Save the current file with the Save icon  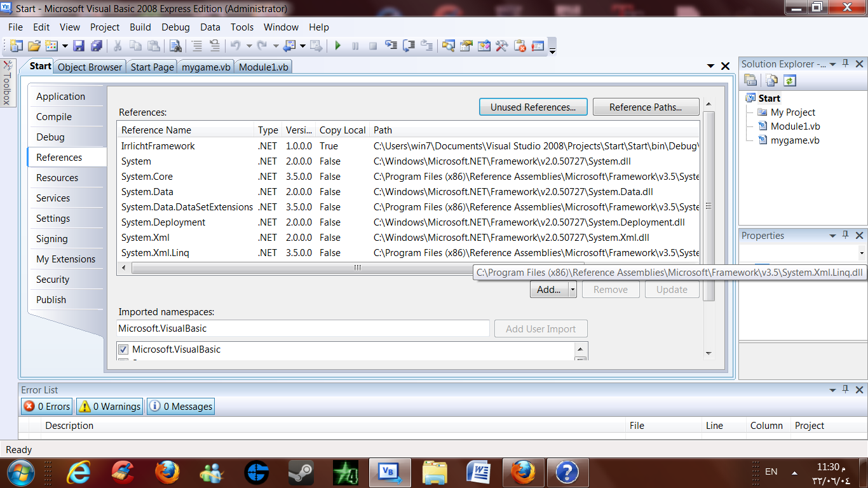[79, 46]
